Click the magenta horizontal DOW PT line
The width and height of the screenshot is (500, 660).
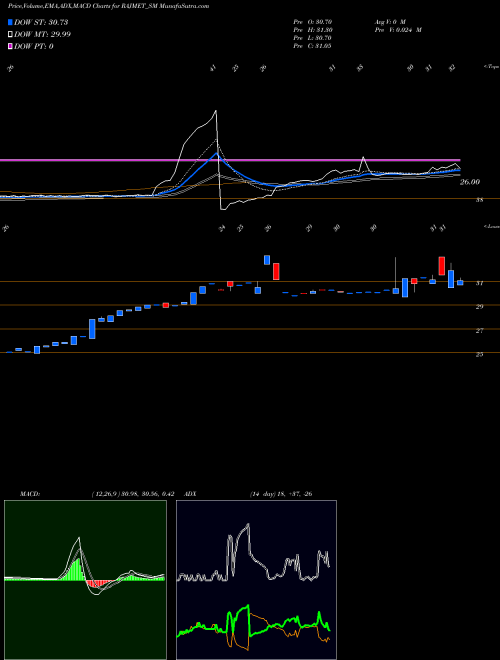230,160
